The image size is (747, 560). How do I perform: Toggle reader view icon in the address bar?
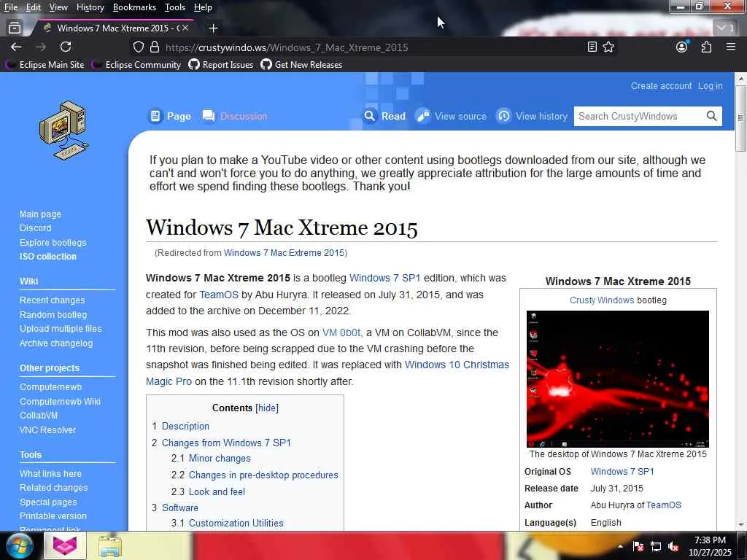592,47
